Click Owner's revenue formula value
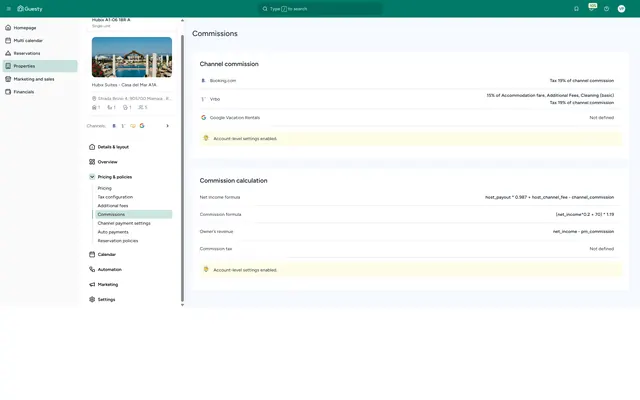This screenshot has width=640, height=400. pos(583,231)
